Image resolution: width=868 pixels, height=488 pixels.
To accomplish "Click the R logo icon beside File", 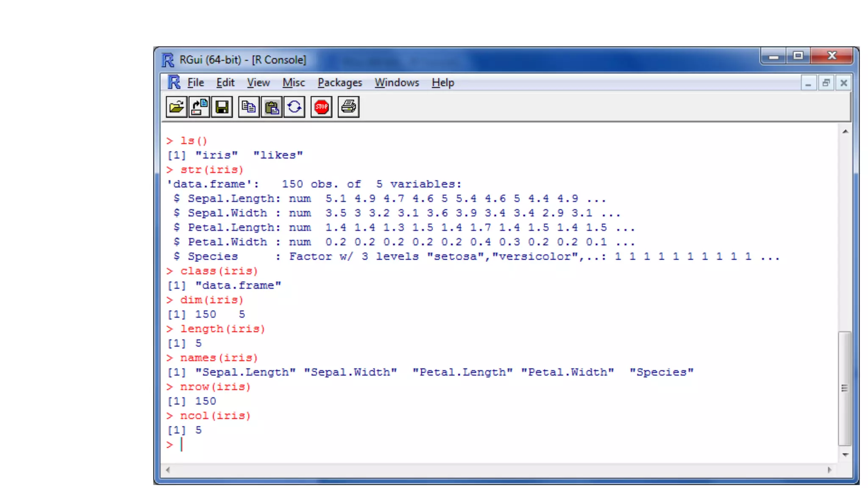I will 174,82.
